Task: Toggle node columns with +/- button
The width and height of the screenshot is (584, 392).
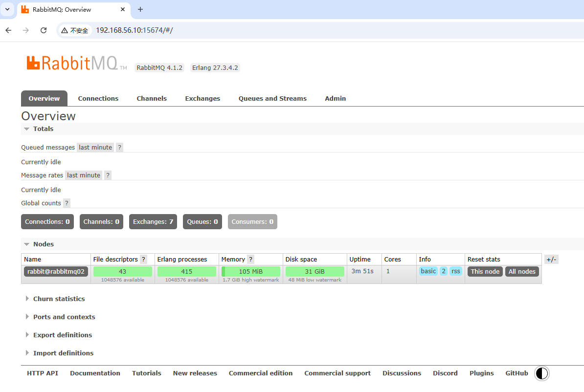Action: tap(551, 260)
